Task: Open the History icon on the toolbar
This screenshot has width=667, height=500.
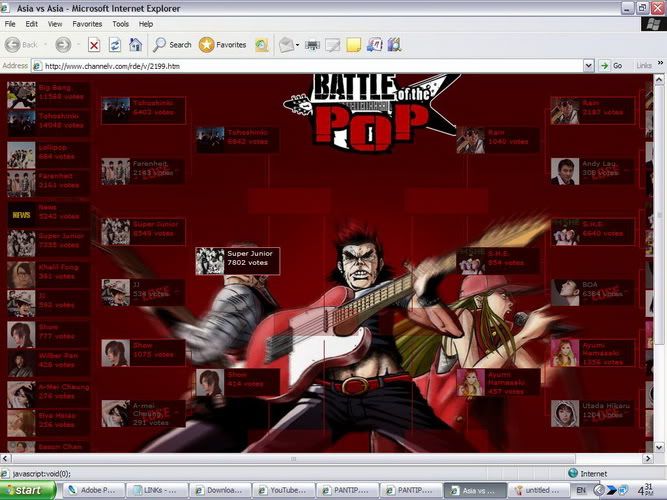Action: coord(262,45)
